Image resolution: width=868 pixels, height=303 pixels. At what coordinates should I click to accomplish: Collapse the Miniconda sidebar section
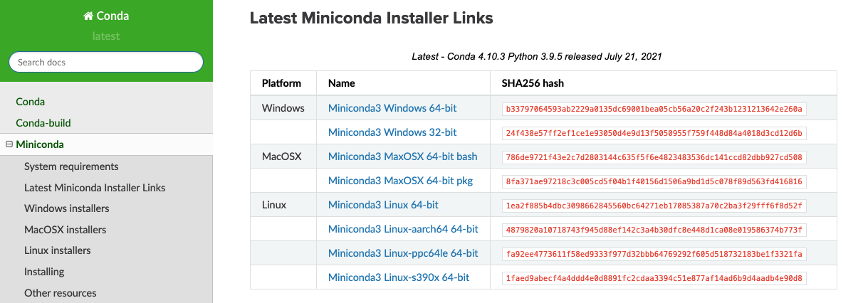(9, 144)
